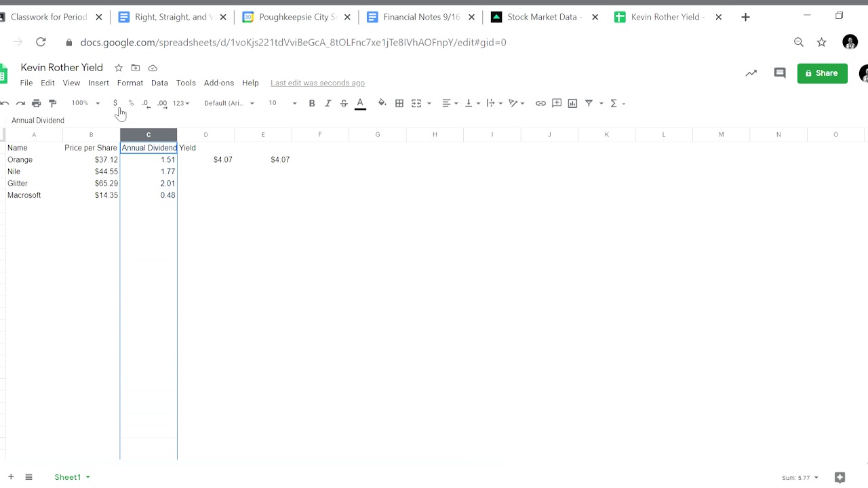Open the Tools menu
The image size is (868, 488).
(186, 83)
